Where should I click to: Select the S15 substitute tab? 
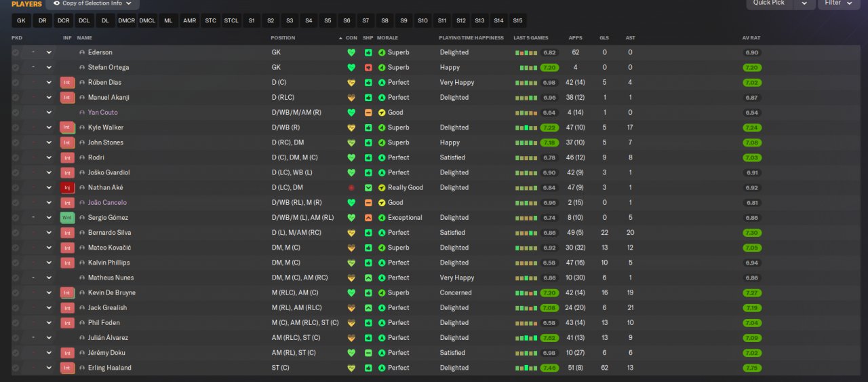(517, 21)
